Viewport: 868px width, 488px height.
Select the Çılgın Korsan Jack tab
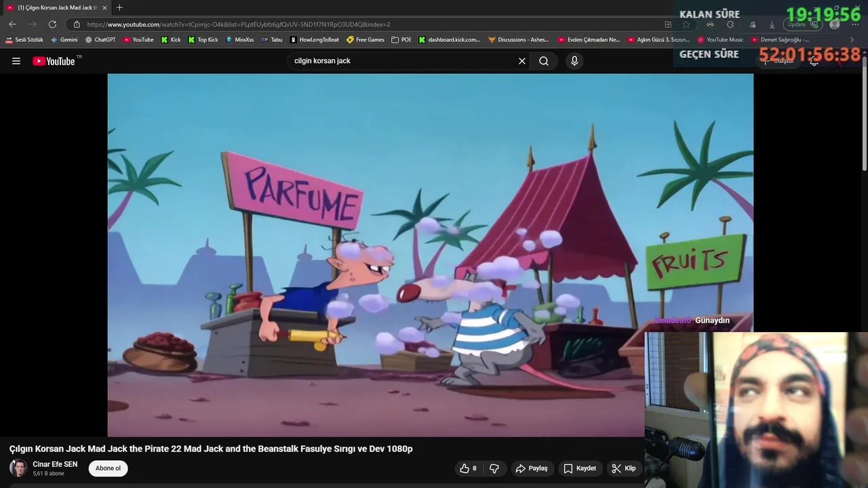click(x=56, y=7)
